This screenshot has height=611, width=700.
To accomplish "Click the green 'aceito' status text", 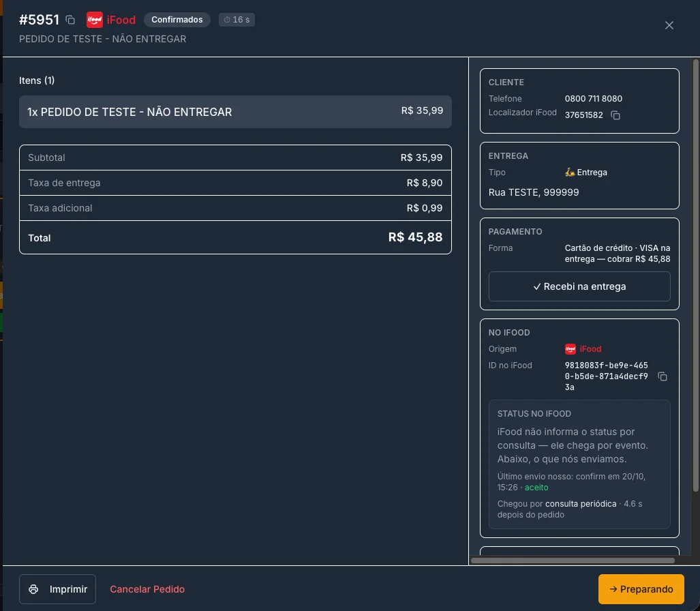I will coord(536,488).
